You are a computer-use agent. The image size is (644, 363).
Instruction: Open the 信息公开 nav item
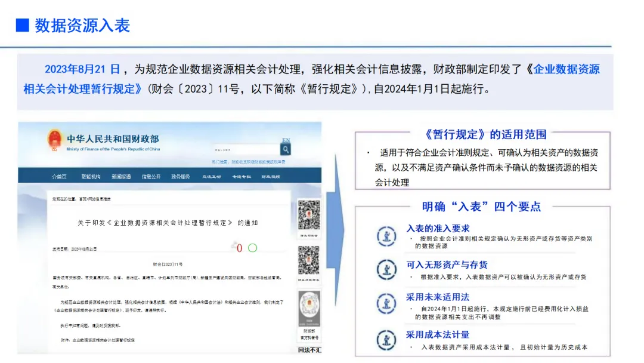tap(151, 176)
